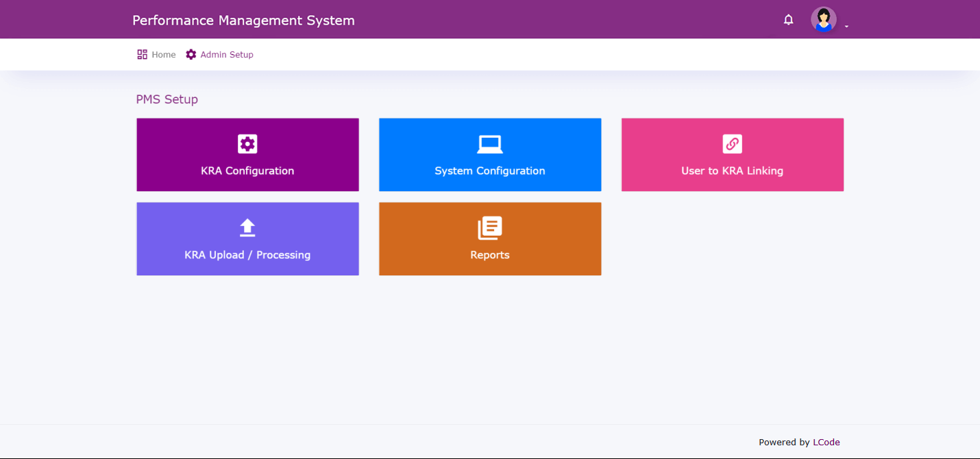Go to Home in navigation bar
980x459 pixels.
point(156,55)
